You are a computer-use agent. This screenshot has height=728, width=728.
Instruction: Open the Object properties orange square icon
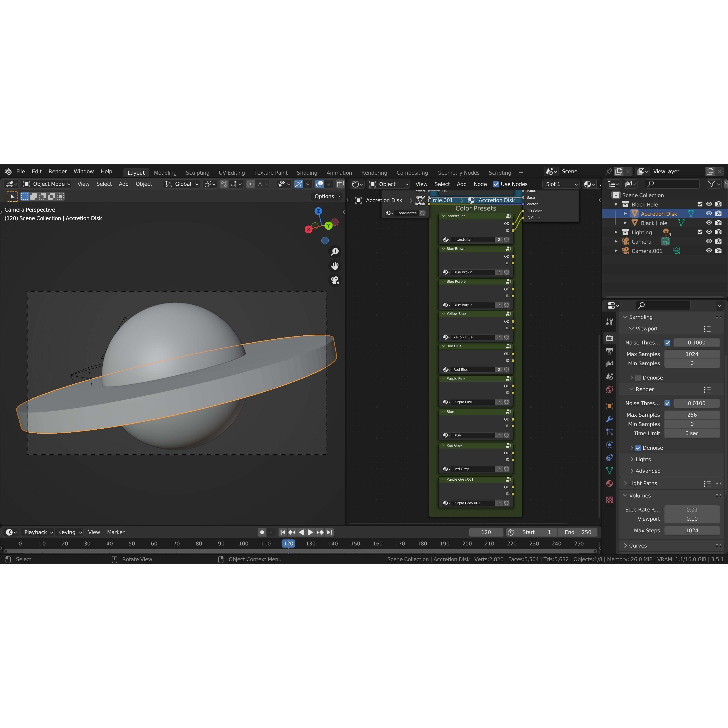pyautogui.click(x=609, y=406)
